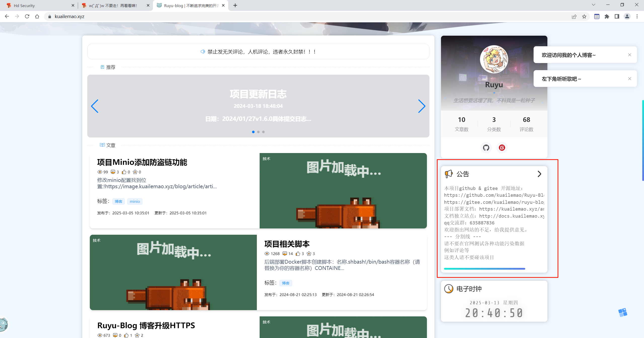Go forward one page in the browser

[x=17, y=16]
